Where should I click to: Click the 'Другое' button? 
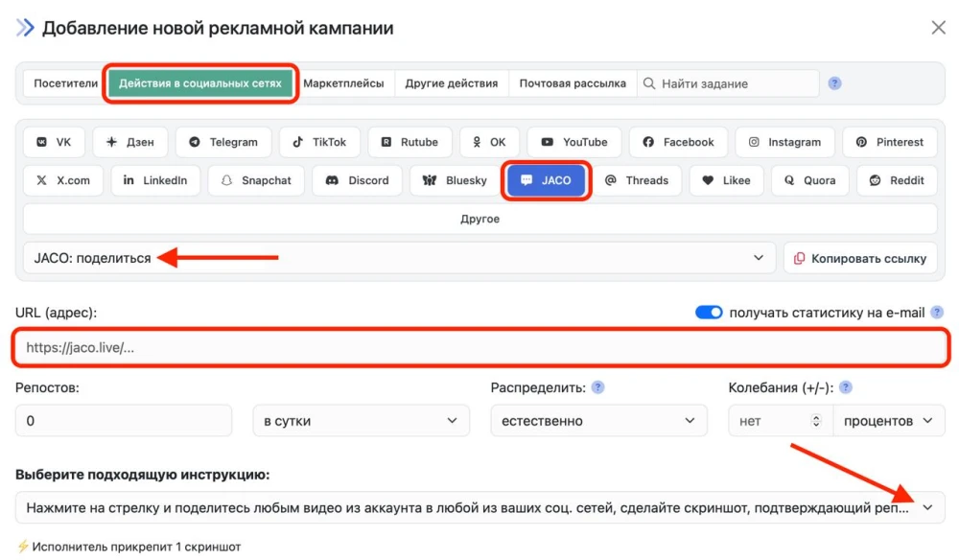click(479, 219)
